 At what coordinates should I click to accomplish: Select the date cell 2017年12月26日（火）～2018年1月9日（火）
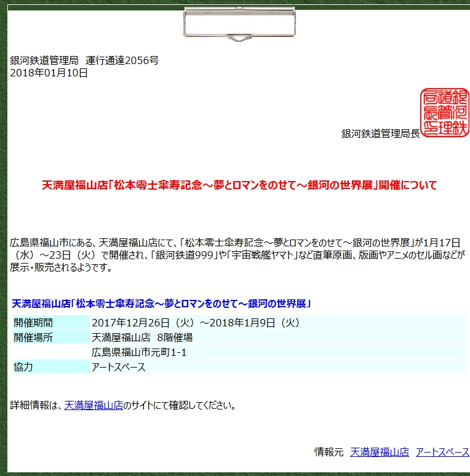coord(278,323)
